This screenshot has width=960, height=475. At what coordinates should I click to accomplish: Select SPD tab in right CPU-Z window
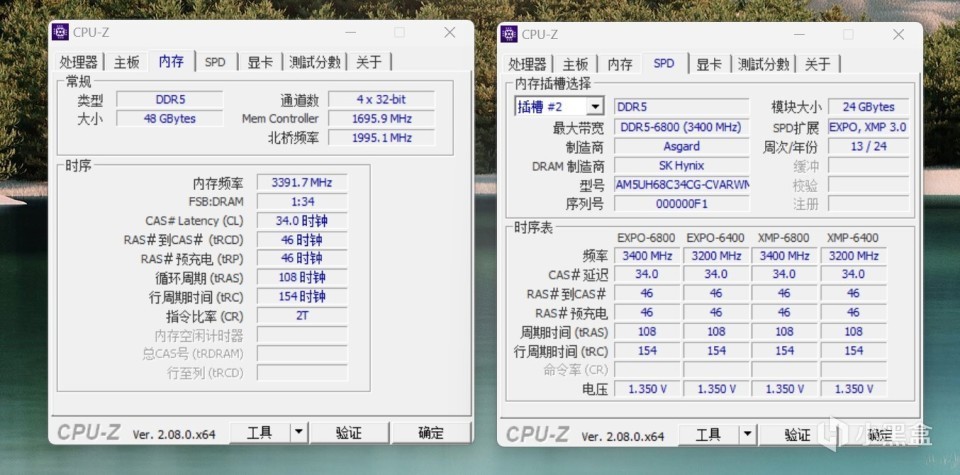[x=664, y=63]
